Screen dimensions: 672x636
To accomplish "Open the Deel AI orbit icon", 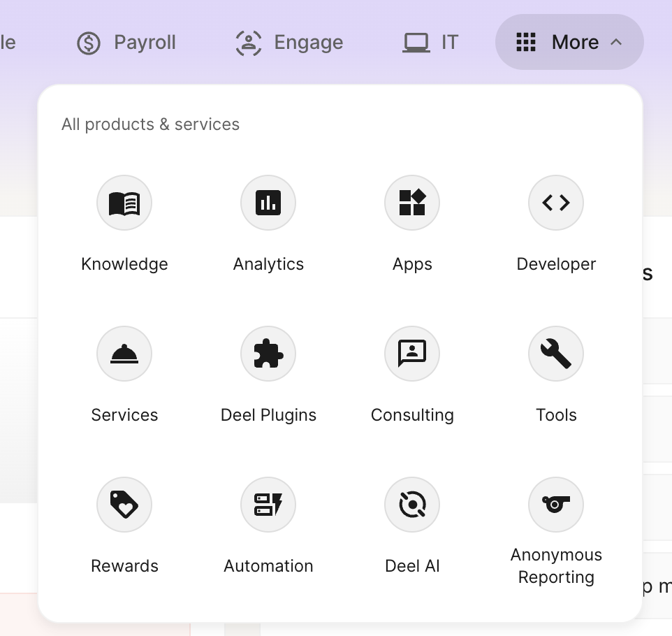I will [x=412, y=505].
